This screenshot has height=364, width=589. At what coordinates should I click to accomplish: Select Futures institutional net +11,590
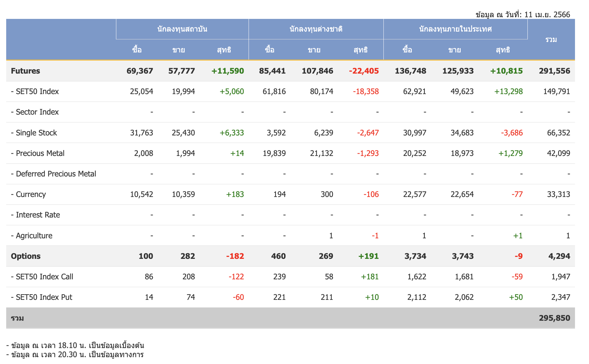pyautogui.click(x=228, y=71)
